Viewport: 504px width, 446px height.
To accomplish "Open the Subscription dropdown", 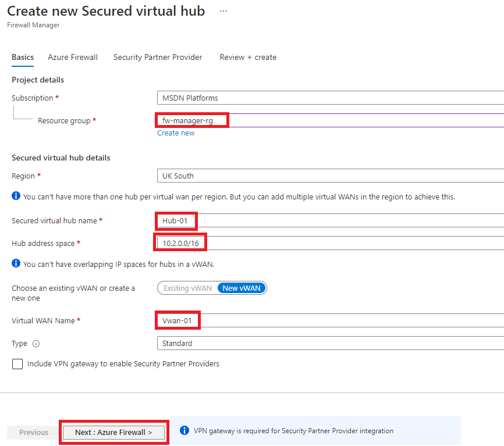I will click(326, 98).
